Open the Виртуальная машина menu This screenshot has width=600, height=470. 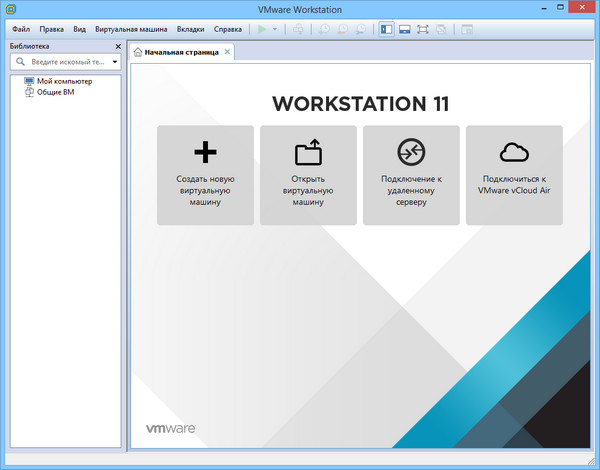[x=129, y=30]
